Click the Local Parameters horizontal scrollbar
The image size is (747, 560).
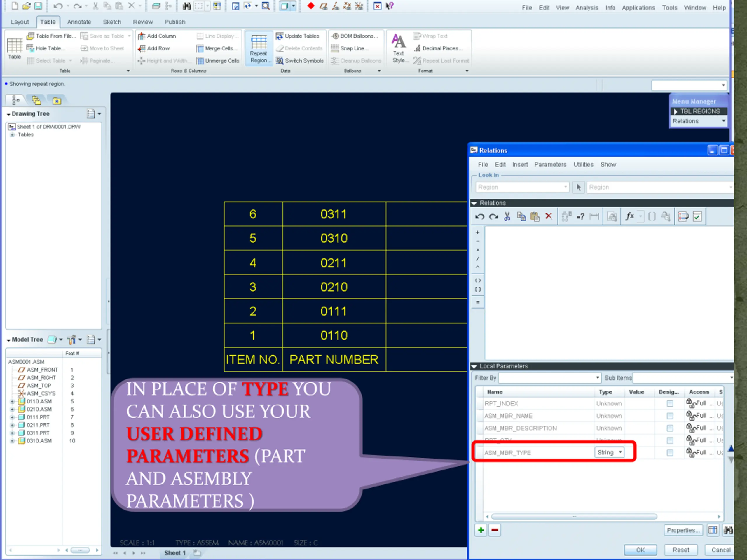(574, 517)
